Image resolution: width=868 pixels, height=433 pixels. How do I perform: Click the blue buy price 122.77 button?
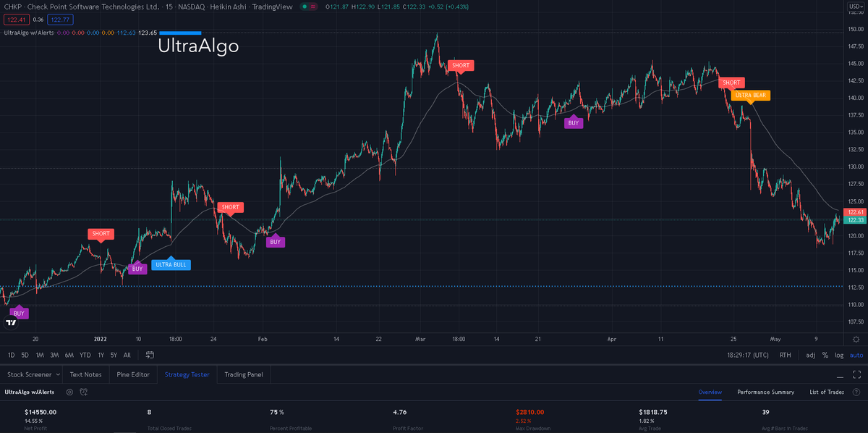click(x=59, y=19)
